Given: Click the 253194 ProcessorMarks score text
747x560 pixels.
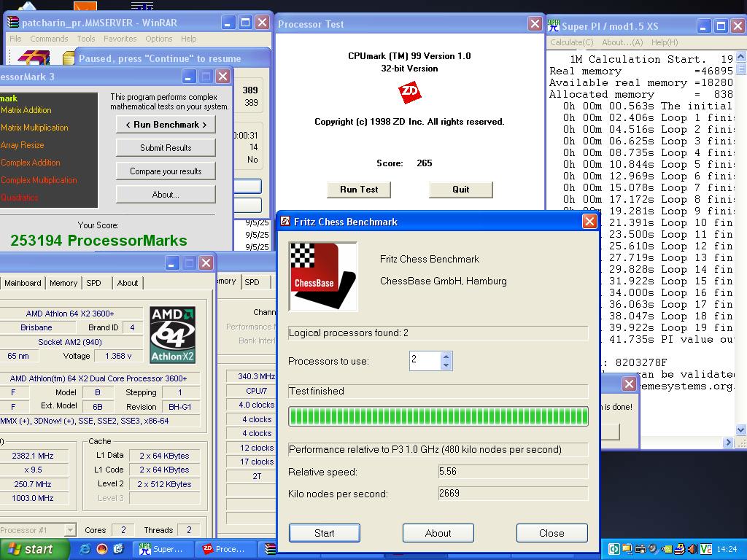Looking at the screenshot, I should (x=98, y=241).
